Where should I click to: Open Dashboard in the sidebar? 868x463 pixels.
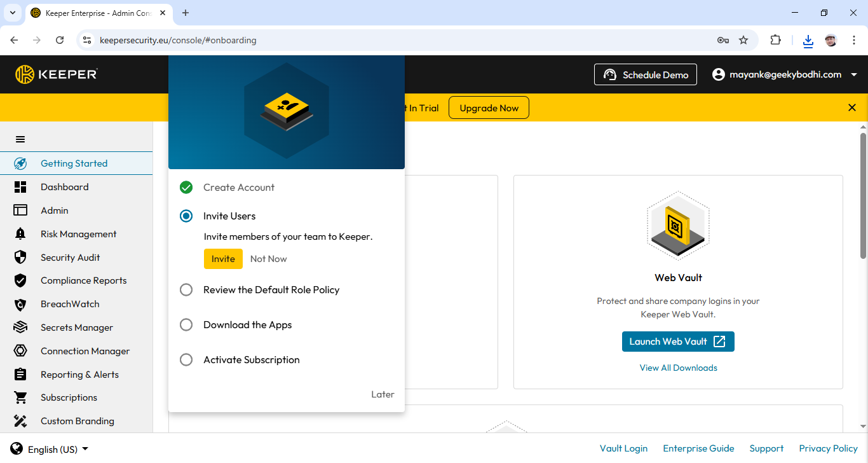76,187
